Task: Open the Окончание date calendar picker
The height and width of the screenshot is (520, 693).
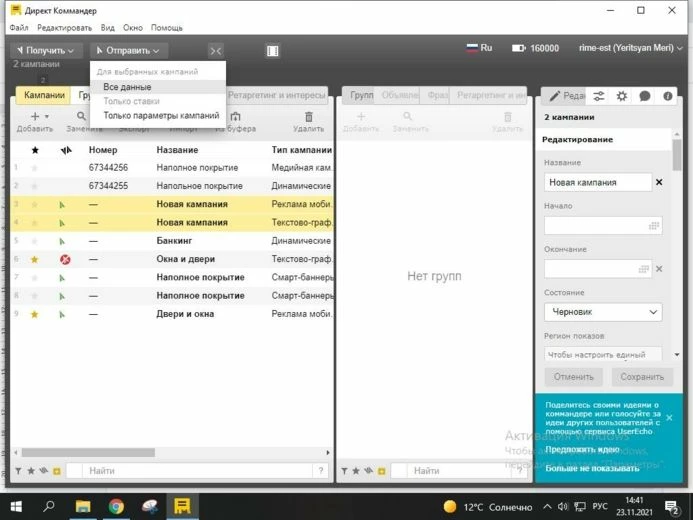Action: (x=644, y=269)
